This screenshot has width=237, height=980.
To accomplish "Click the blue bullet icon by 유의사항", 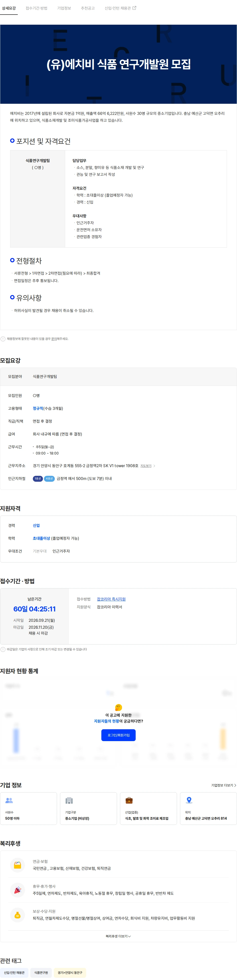I will 12,297.
